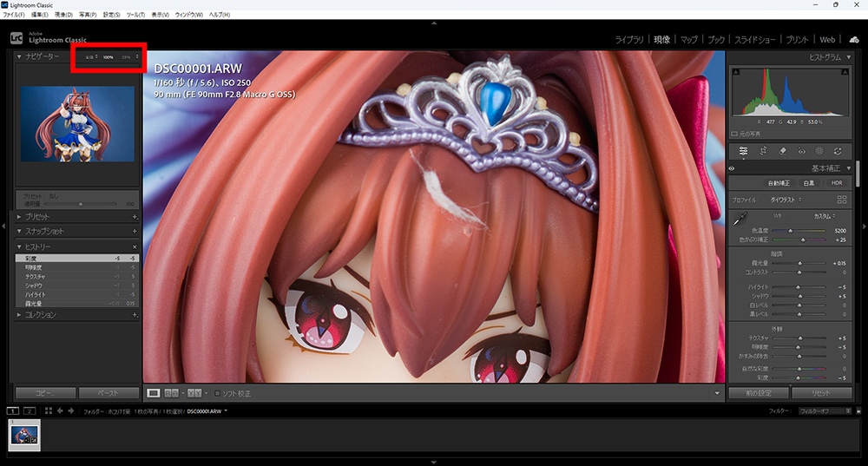This screenshot has height=466, width=868.
Task: Enable the ソフト校正 soft proofing checkbox
Action: click(x=218, y=393)
